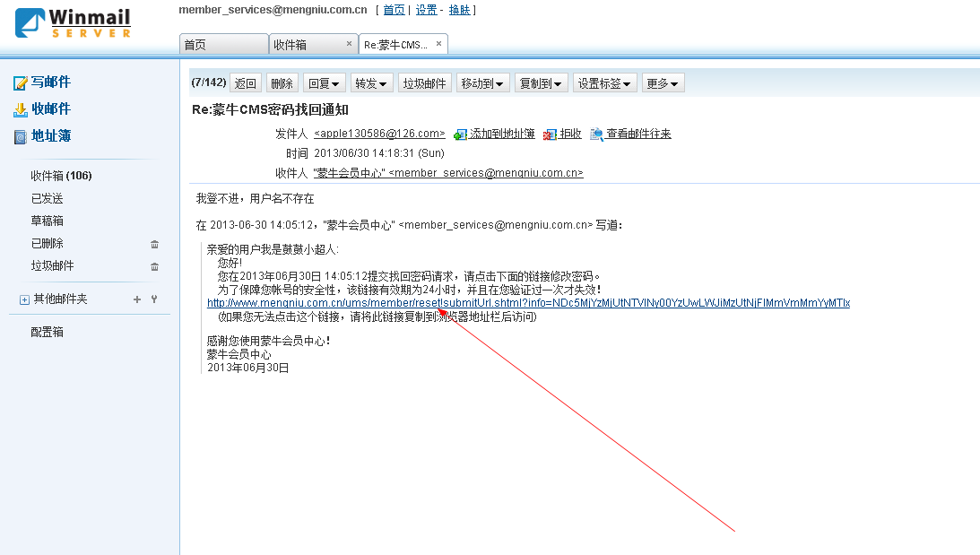Click the 删除 button
Viewport: 980px width, 555px height.
coord(282,83)
